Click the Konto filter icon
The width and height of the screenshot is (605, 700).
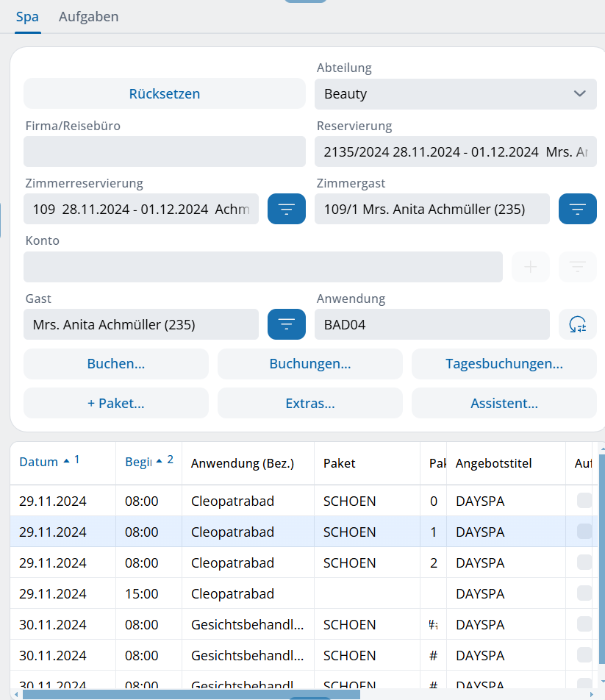coord(577,267)
